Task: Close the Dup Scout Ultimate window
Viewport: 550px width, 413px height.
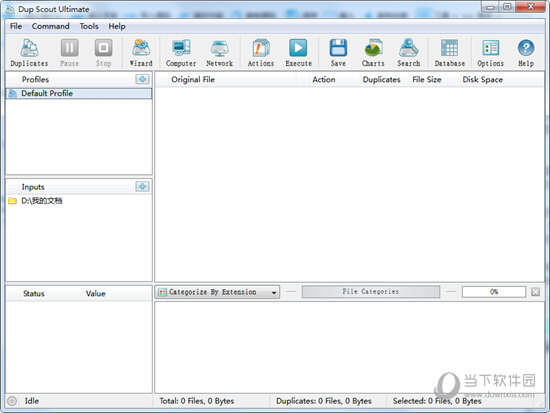Action: point(531,7)
